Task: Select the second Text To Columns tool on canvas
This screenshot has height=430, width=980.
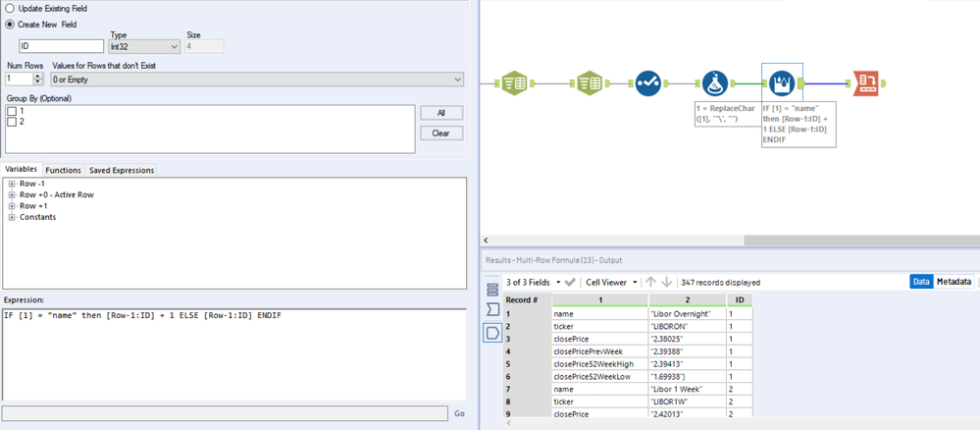Action: coord(588,82)
